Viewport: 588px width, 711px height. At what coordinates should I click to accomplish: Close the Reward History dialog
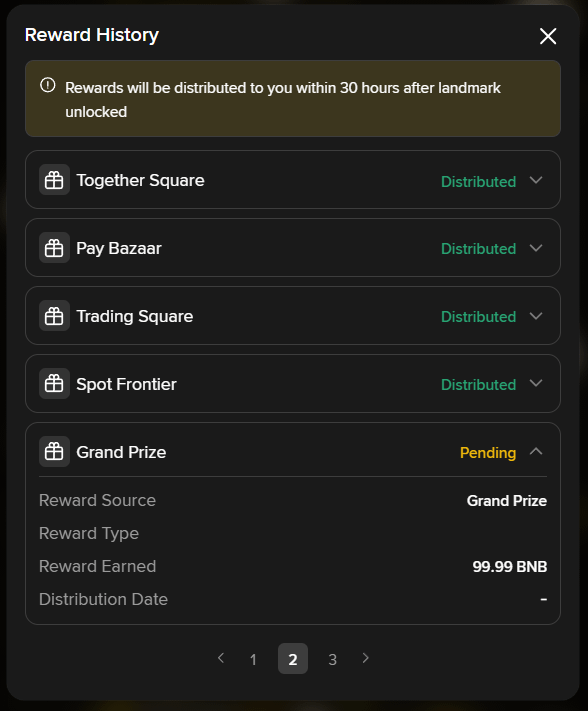pyautogui.click(x=548, y=36)
